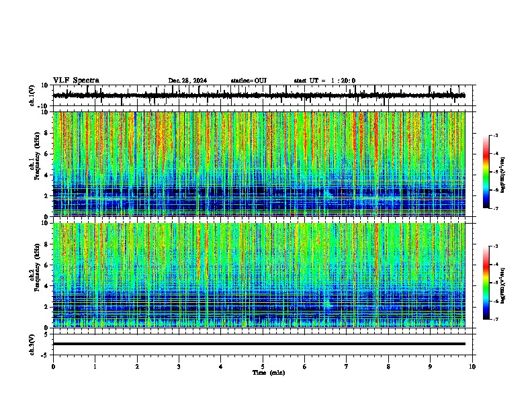
Task: Click time axis tick label "0"
Action: coord(53,367)
